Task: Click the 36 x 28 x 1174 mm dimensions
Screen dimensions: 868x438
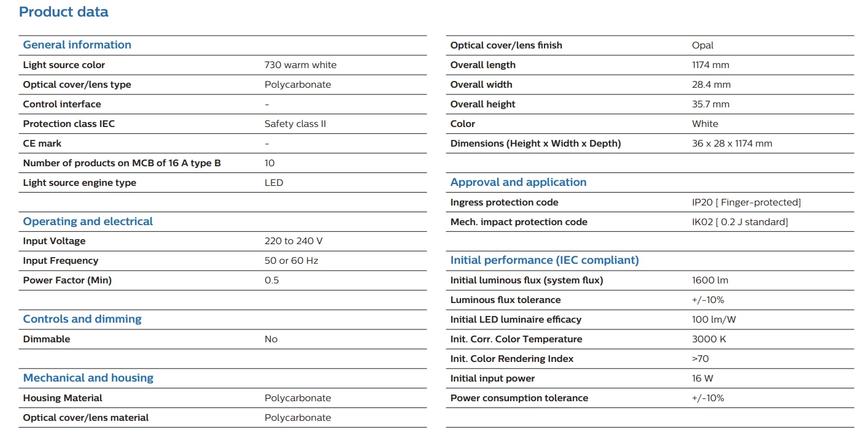Action: (x=732, y=144)
